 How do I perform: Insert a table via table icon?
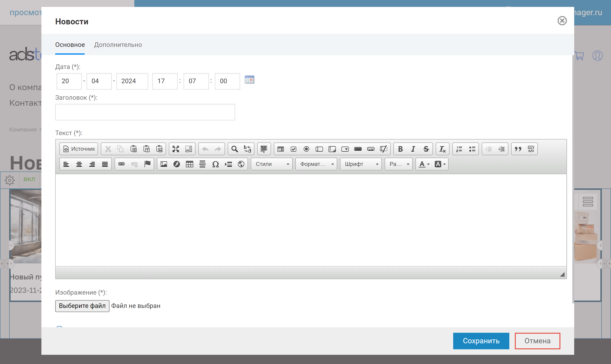pyautogui.click(x=189, y=164)
